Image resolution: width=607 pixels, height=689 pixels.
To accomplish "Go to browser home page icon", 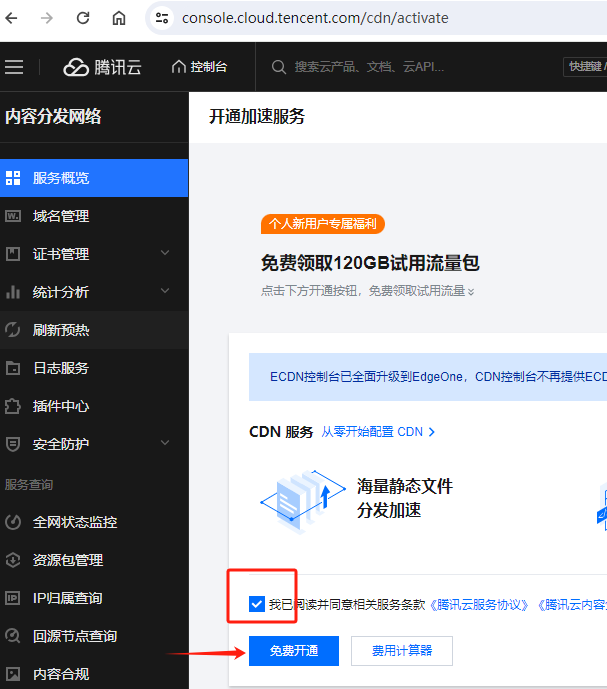I will [119, 18].
